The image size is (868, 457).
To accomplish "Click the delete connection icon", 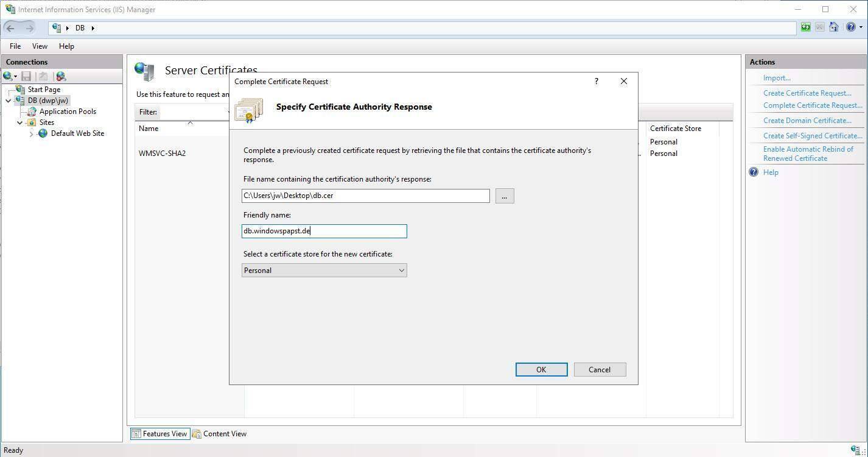I will tap(60, 76).
